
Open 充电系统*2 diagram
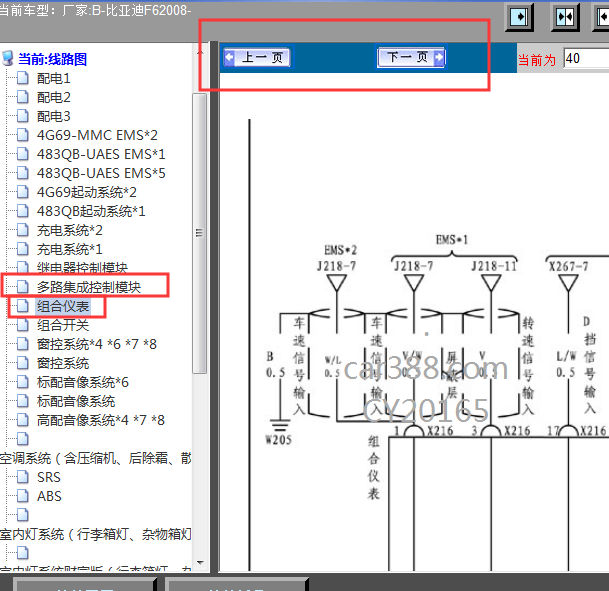70,230
